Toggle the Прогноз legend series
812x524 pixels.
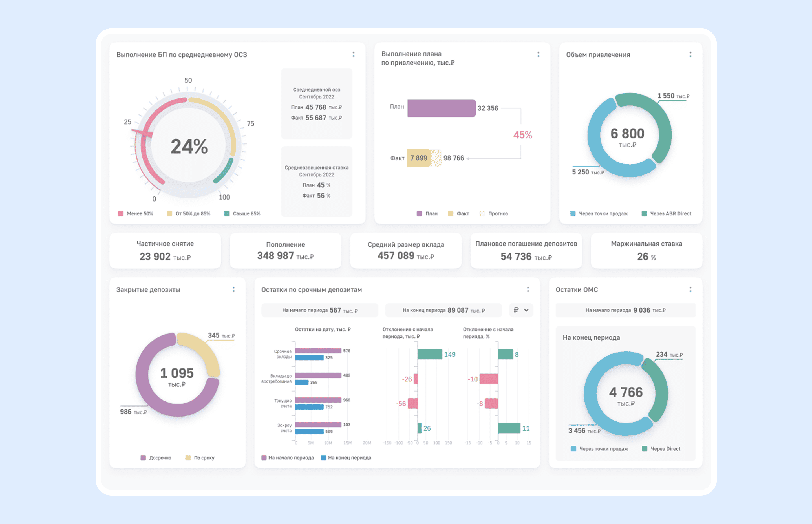tap(494, 214)
